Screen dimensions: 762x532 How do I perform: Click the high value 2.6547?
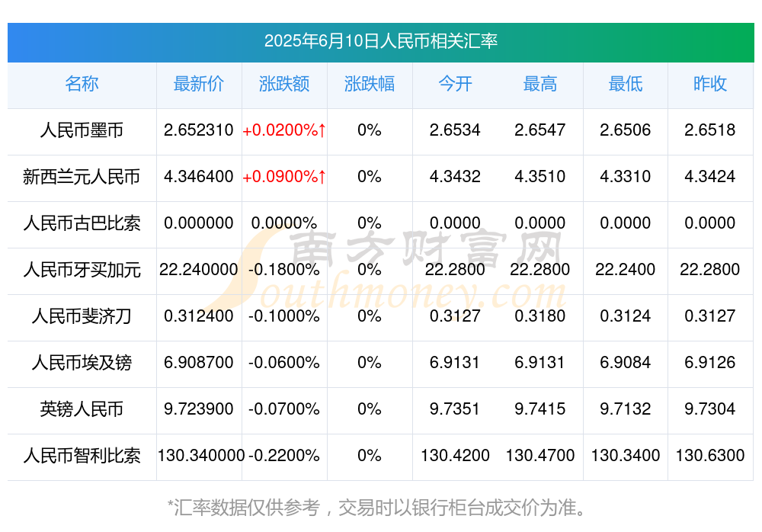pos(540,130)
